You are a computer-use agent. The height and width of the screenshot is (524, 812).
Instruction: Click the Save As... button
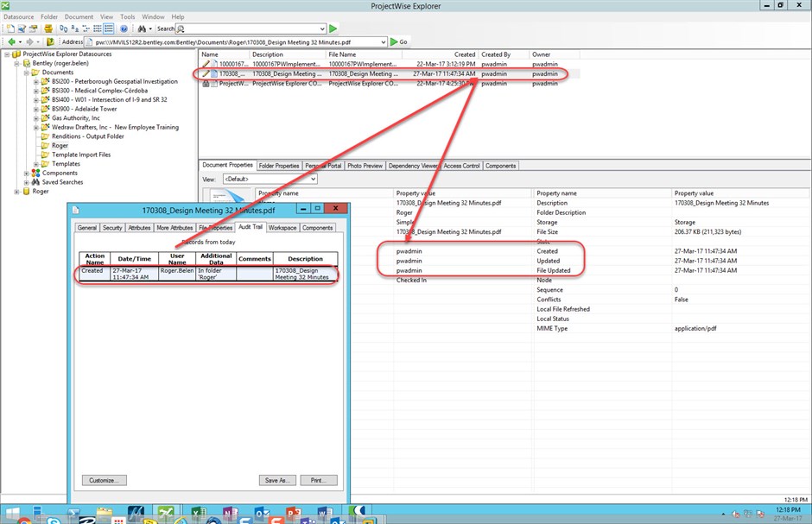pyautogui.click(x=276, y=480)
